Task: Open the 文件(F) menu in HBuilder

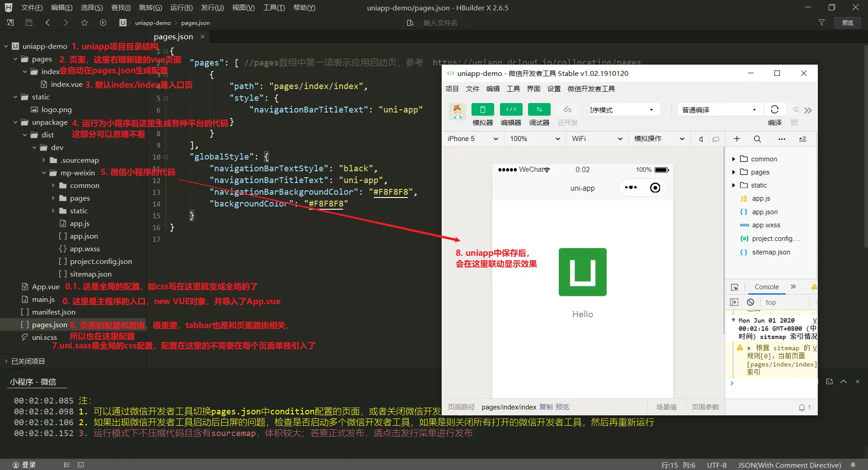Action: point(32,8)
